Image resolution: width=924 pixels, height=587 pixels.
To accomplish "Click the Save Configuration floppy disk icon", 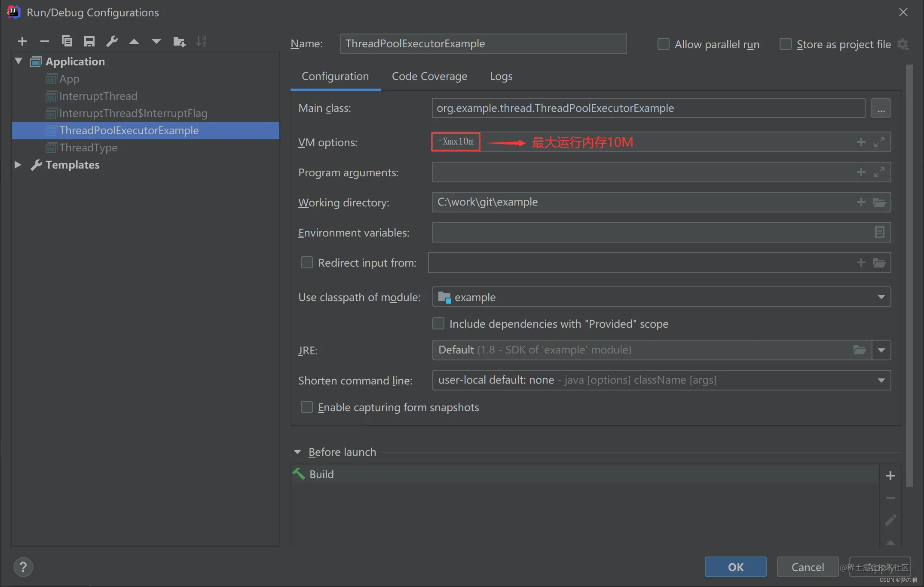I will tap(89, 41).
